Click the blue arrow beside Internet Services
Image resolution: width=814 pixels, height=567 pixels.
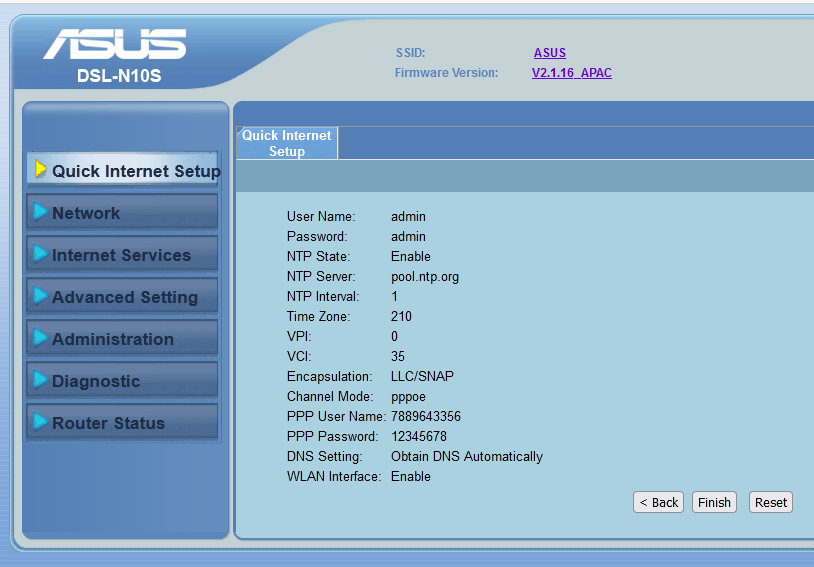click(40, 253)
